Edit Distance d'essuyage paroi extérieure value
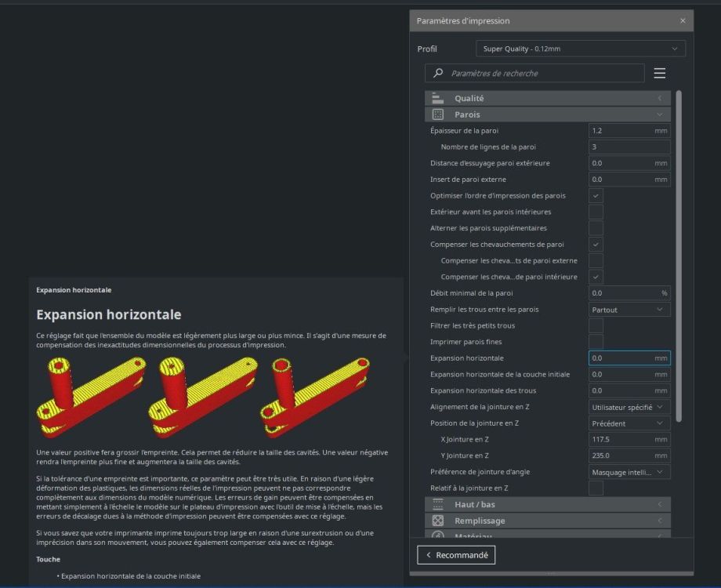The width and height of the screenshot is (721, 588). 629,163
